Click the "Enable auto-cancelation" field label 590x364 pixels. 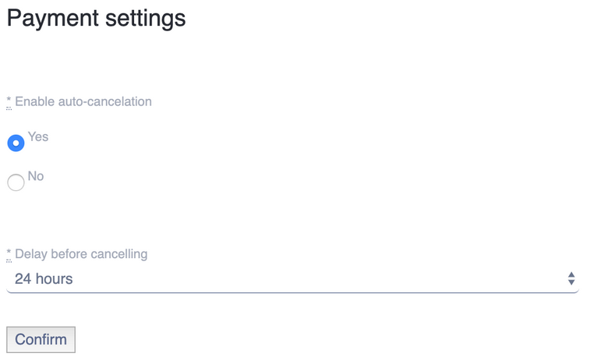click(x=83, y=101)
